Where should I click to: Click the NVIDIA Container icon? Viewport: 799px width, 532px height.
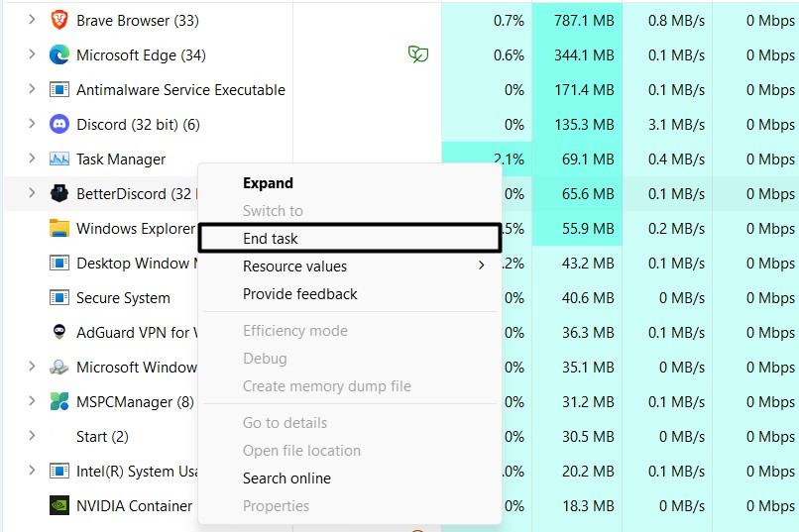pos(59,506)
